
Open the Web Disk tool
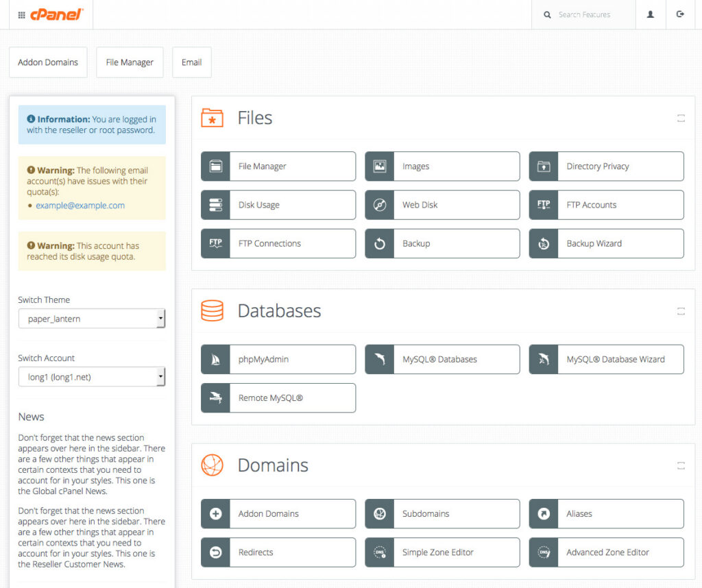pyautogui.click(x=442, y=204)
